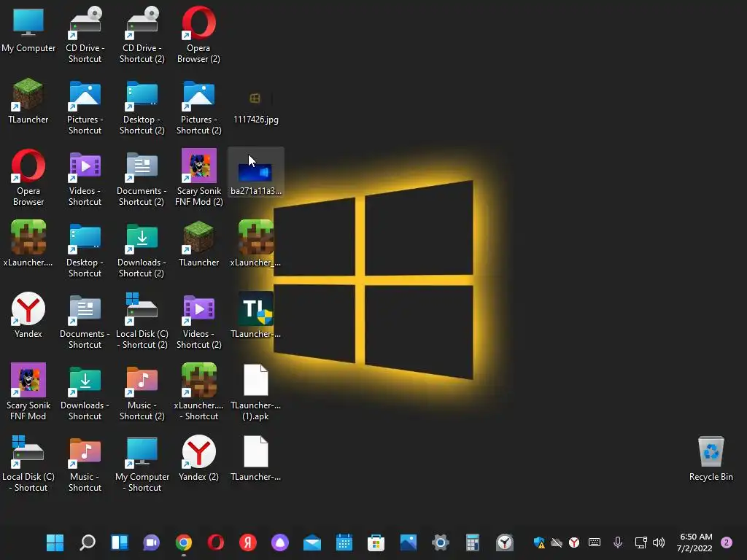Open Windows Security tray icon
Viewport: 747px width, 560px height.
click(539, 542)
